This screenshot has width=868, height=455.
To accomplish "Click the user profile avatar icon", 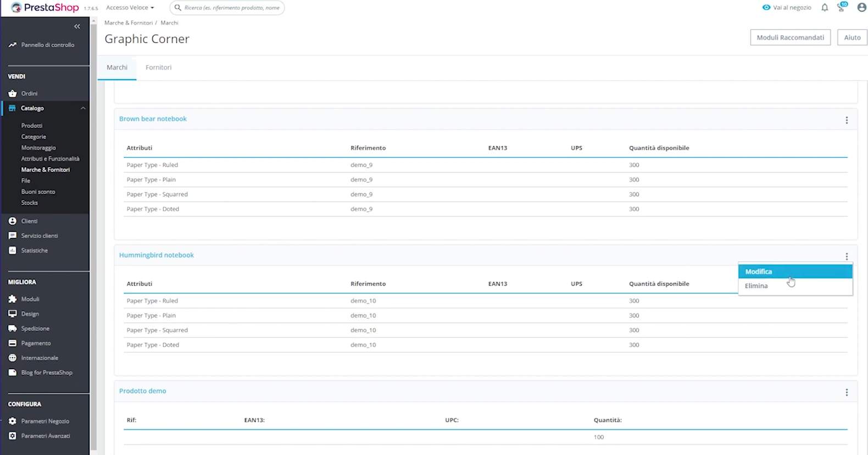I will pyautogui.click(x=861, y=8).
